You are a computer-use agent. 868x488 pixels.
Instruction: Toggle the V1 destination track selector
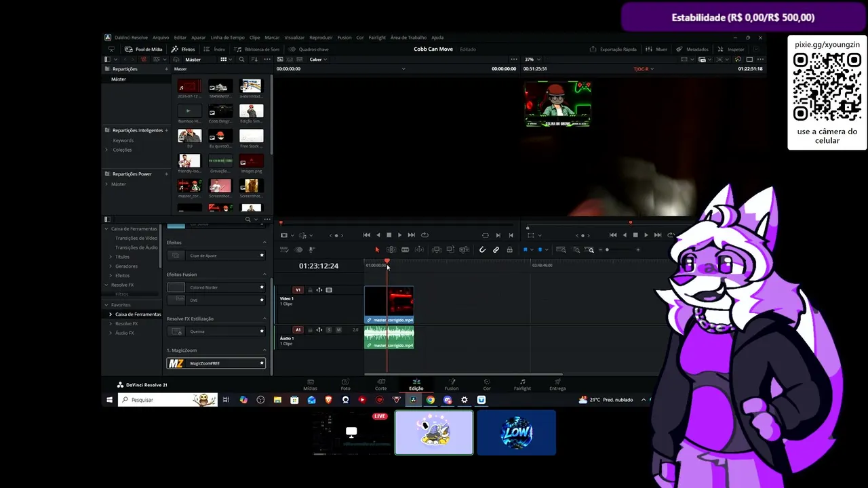pyautogui.click(x=298, y=290)
